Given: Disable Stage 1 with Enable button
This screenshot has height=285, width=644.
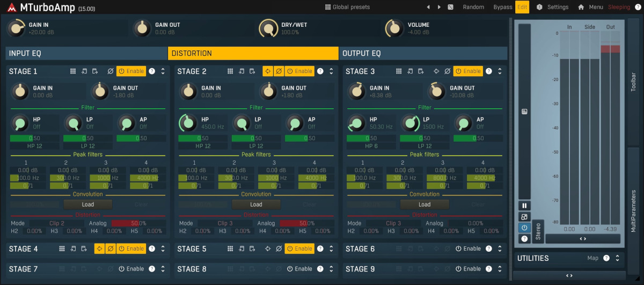Looking at the screenshot, I should (131, 71).
